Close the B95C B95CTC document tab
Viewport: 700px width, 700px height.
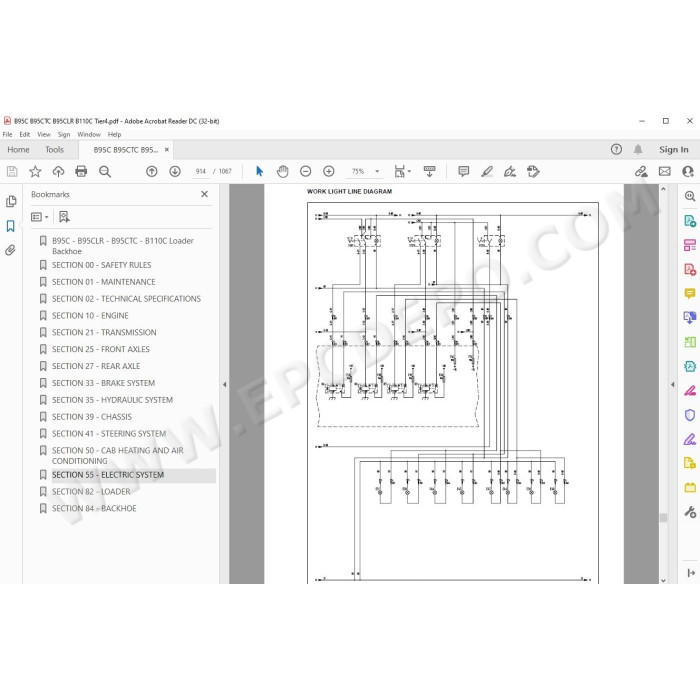click(x=167, y=150)
